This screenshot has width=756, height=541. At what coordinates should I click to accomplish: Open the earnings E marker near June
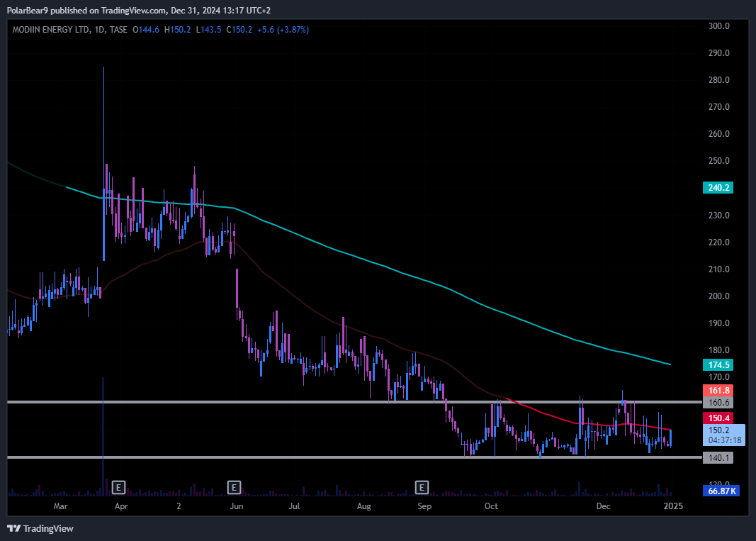pyautogui.click(x=234, y=487)
